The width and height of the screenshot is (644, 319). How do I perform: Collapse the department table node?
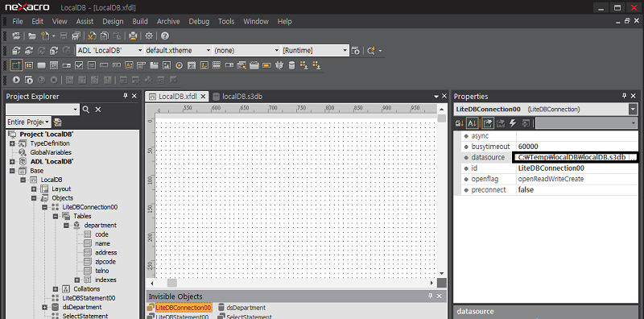[x=66, y=226]
